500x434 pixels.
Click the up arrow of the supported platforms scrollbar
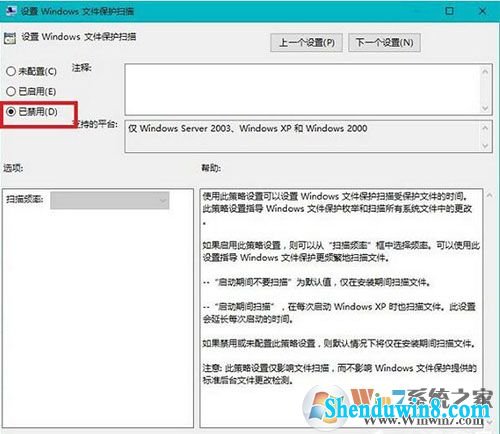[485, 128]
